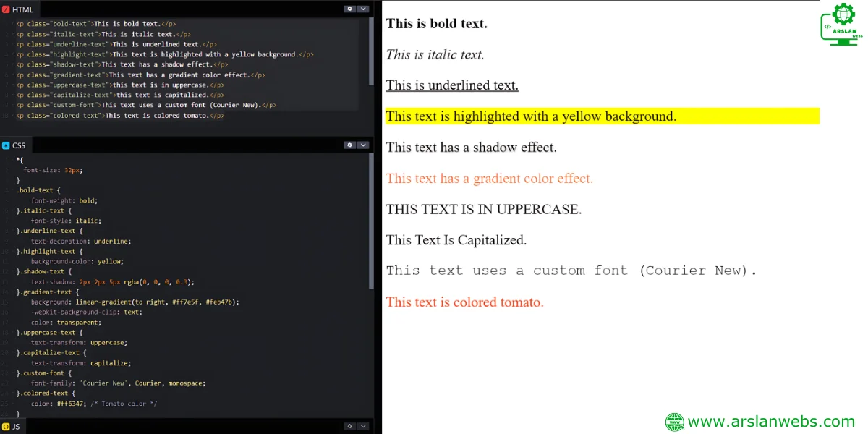Click the "capitalize-text" paragraph line in HTML code

click(121, 95)
